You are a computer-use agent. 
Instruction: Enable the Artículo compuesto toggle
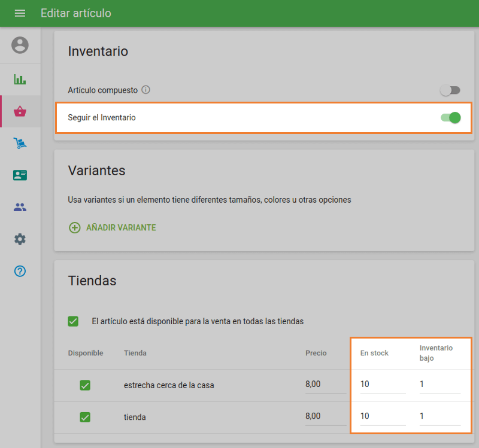pos(450,90)
